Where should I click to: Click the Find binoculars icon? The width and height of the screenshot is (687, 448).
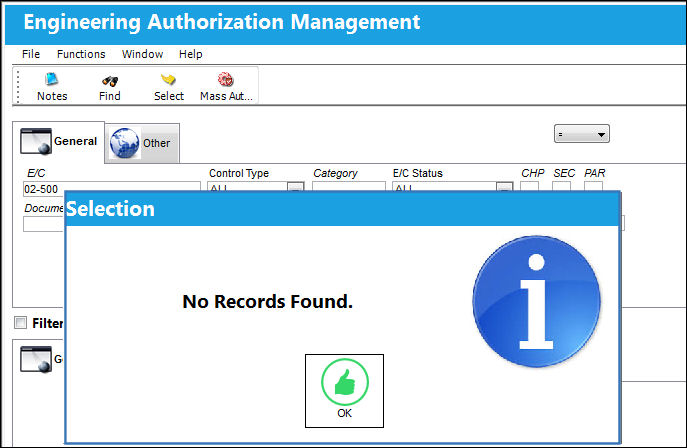[110, 81]
